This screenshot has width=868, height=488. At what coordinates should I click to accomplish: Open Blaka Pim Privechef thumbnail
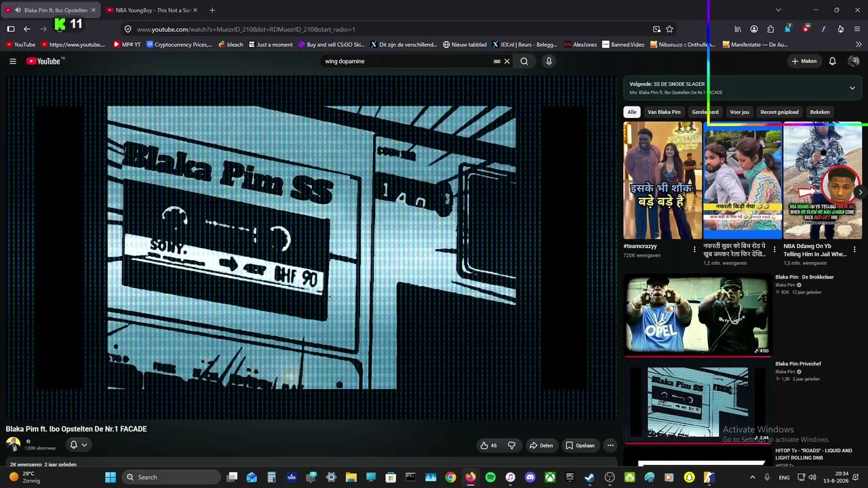coord(697,402)
